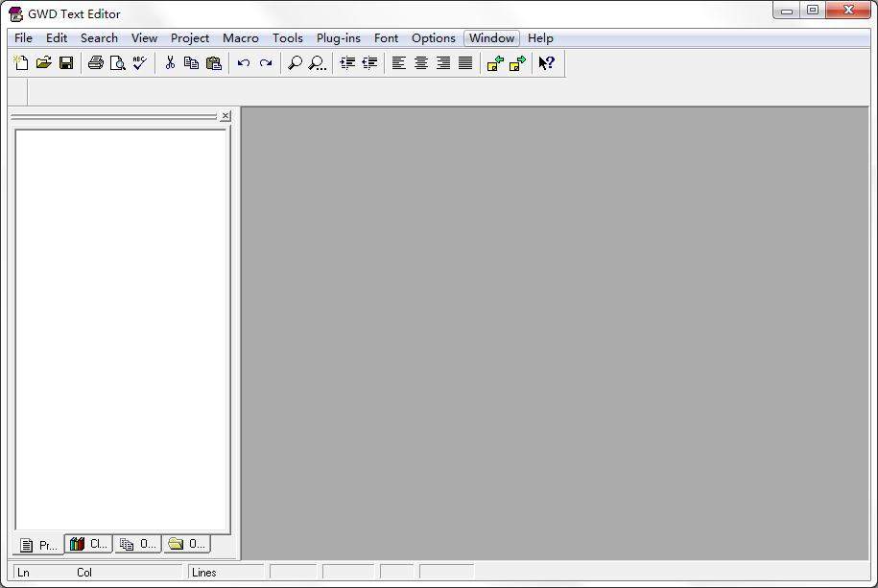This screenshot has height=588, width=878.
Task: Save the current document
Action: 66,62
